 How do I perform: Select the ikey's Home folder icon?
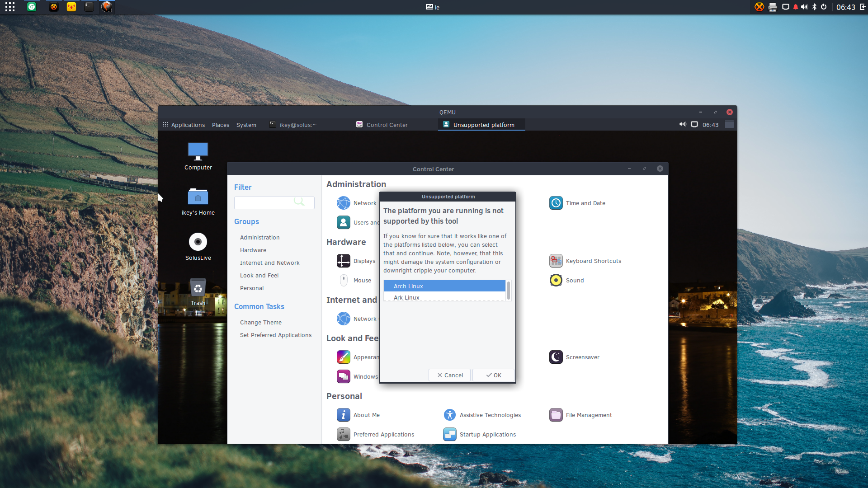198,197
